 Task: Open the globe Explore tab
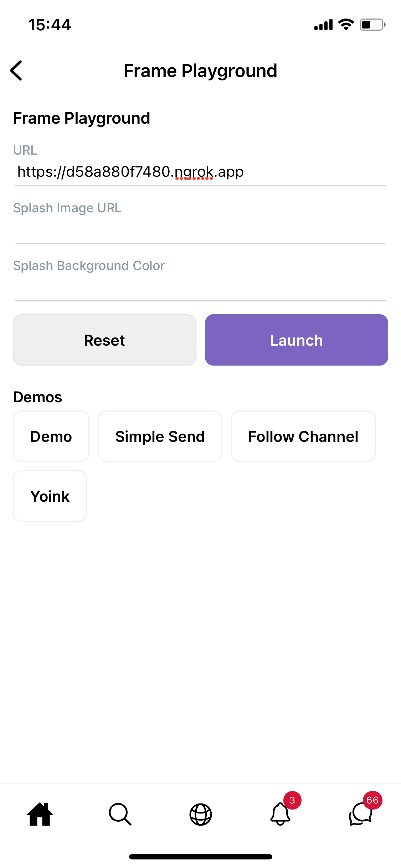200,814
